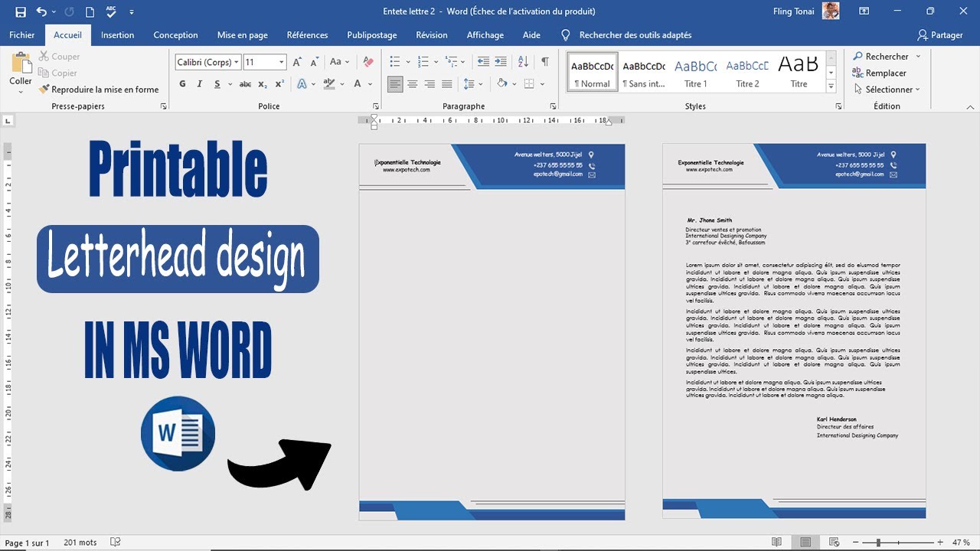Adjust the zoom slider in status bar

point(877,543)
